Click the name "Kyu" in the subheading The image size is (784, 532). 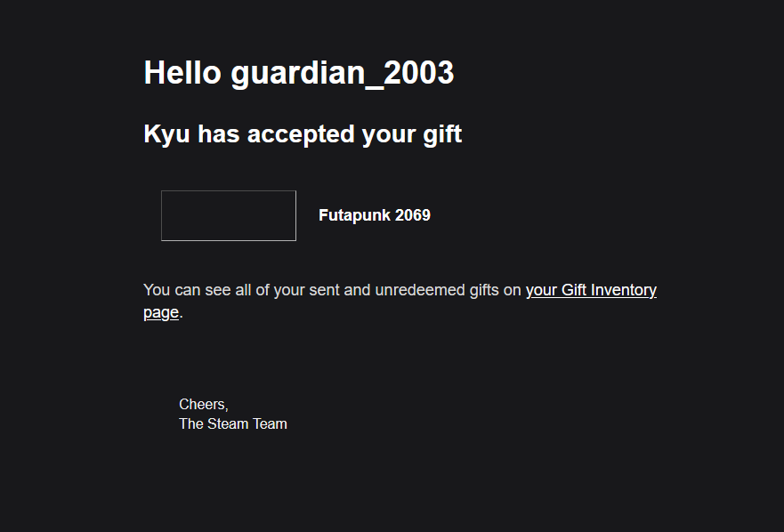[166, 134]
